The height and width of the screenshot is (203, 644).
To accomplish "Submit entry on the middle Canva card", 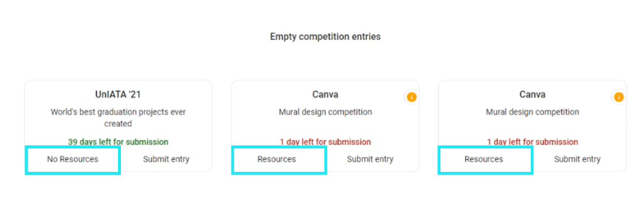I will click(x=370, y=159).
